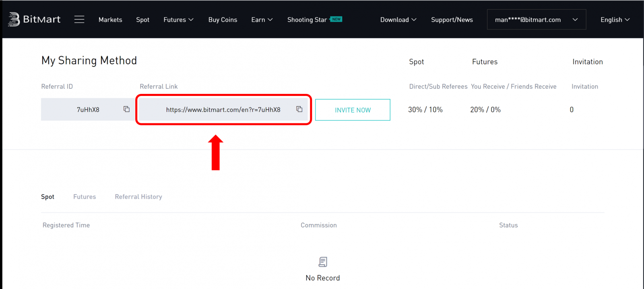Click the NEW badge beside Shooting Star

[336, 19]
